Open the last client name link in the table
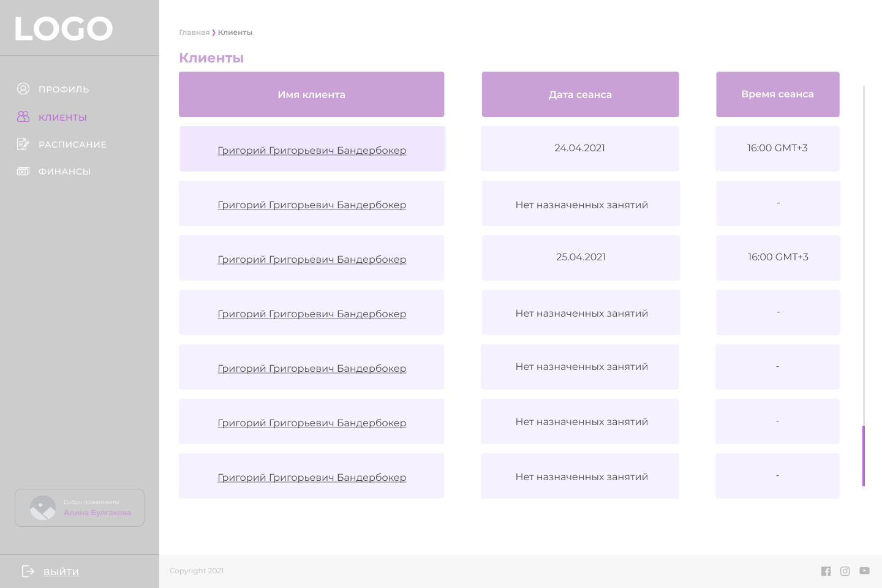Viewport: 882px width, 588px height. [x=312, y=477]
